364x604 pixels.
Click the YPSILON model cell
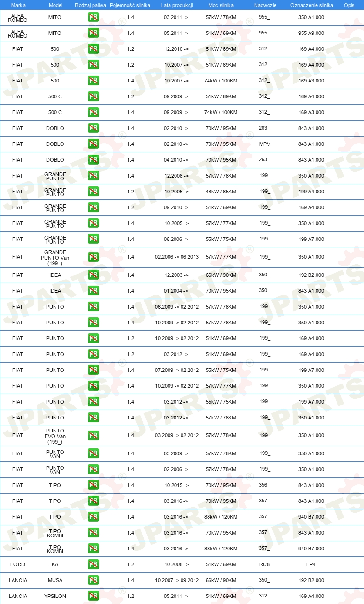[55, 596]
